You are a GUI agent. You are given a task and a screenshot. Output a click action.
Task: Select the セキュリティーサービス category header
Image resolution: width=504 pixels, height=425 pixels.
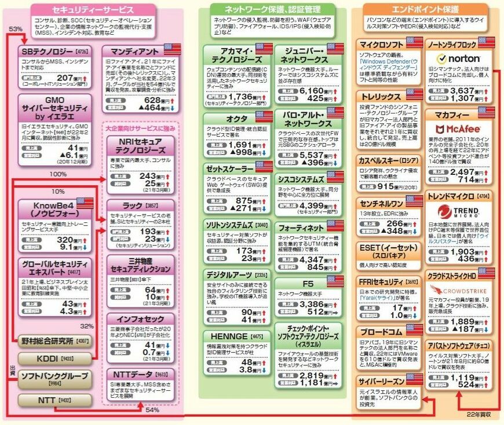pos(93,10)
